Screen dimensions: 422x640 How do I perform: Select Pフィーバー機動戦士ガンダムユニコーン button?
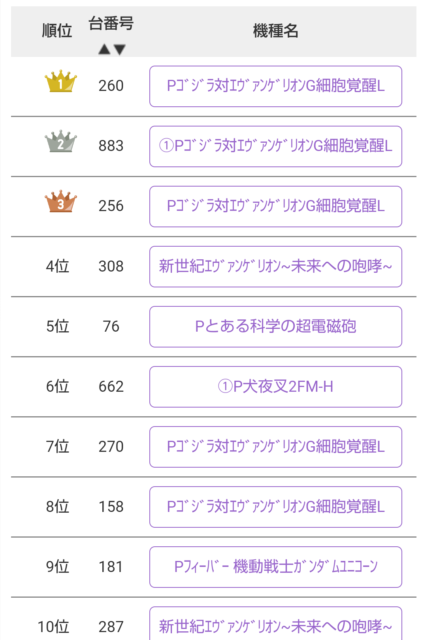(275, 567)
